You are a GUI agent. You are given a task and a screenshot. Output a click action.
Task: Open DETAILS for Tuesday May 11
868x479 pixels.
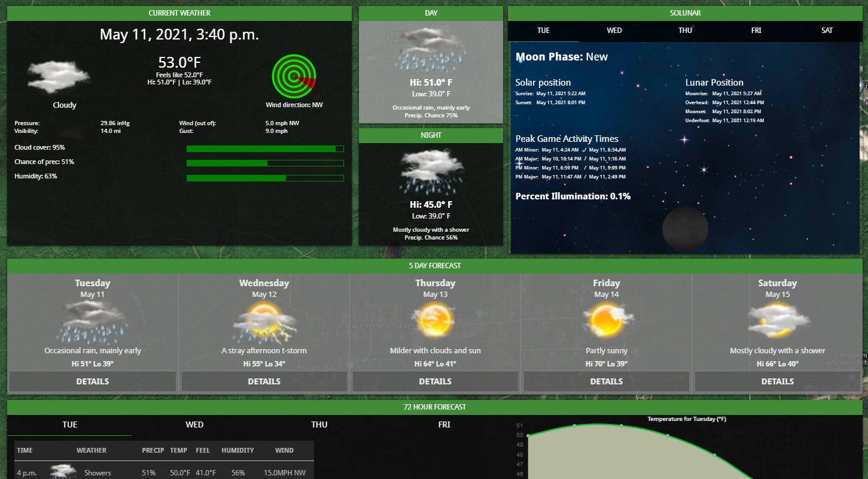[93, 381]
